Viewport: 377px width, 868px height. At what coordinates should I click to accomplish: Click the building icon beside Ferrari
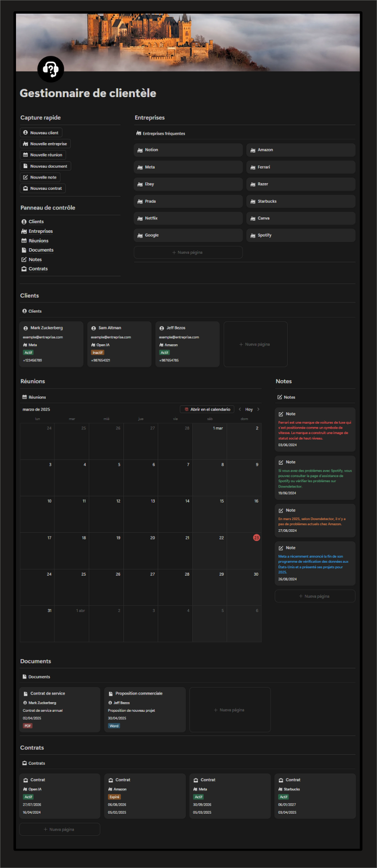click(x=253, y=167)
